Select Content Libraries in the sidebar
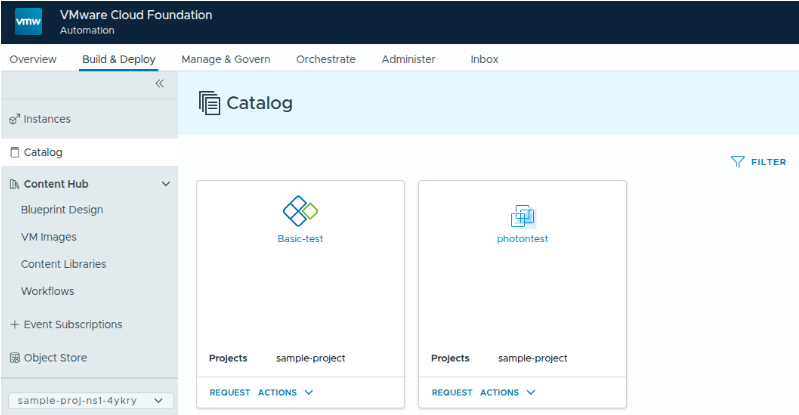The image size is (799, 415). pyautogui.click(x=63, y=264)
